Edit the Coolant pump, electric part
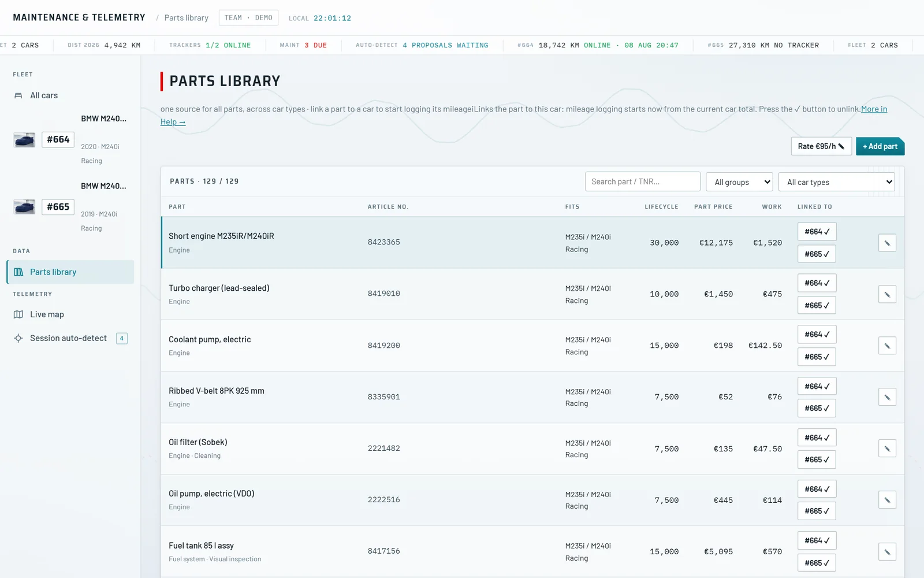This screenshot has width=924, height=578. point(887,346)
